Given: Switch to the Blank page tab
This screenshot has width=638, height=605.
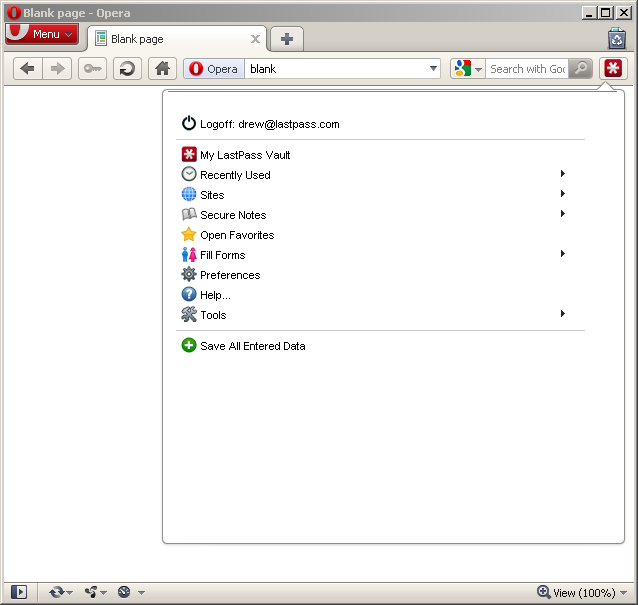Looking at the screenshot, I should [177, 39].
